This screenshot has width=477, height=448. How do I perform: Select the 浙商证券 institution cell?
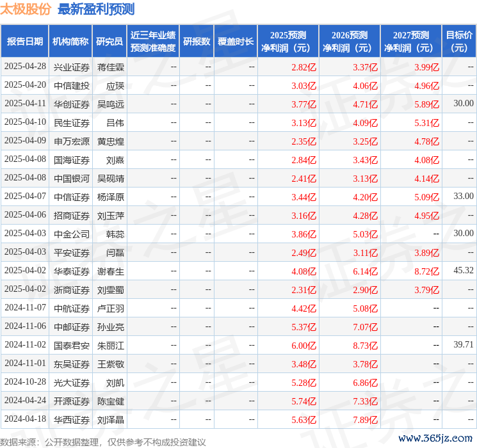point(72,290)
